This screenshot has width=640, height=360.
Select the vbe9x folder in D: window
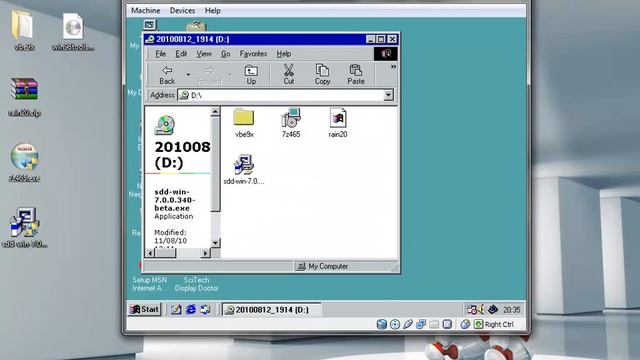(244, 123)
